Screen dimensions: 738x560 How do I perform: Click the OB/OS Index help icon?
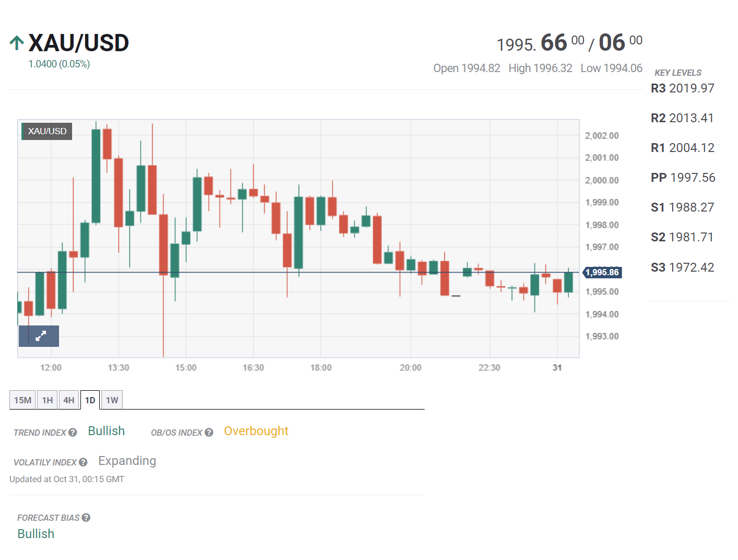[x=209, y=433]
